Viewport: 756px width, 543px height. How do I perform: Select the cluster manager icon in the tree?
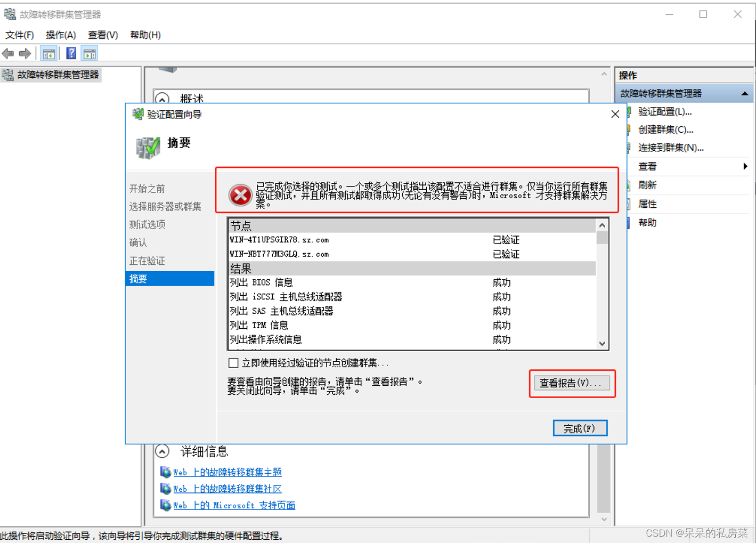click(8, 75)
